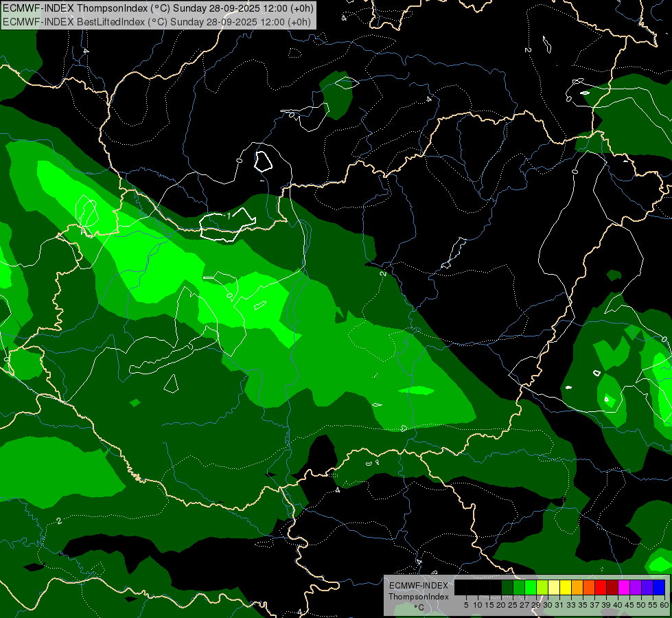The image size is (672, 618).
Task: Click the legend scale value 60
Action: pyautogui.click(x=664, y=605)
